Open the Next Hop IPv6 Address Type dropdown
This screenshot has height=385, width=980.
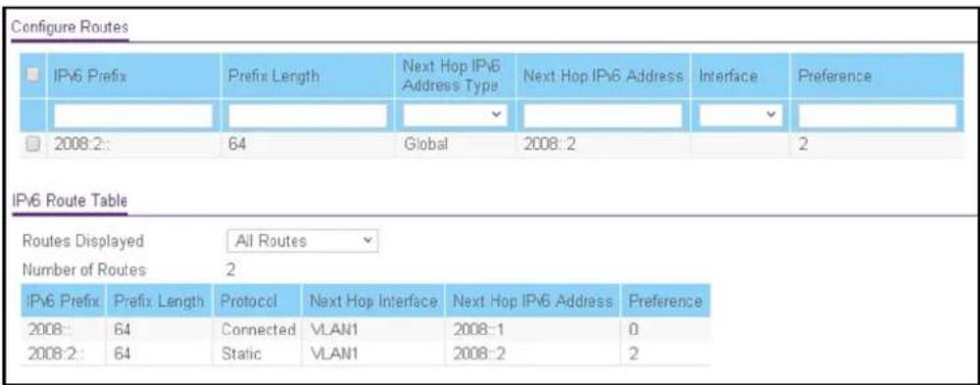click(454, 116)
